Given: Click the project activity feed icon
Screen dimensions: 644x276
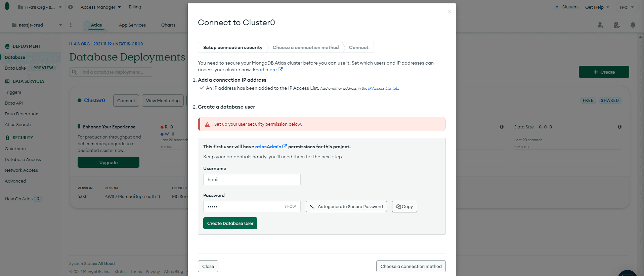Looking at the screenshot, I should point(617,25).
